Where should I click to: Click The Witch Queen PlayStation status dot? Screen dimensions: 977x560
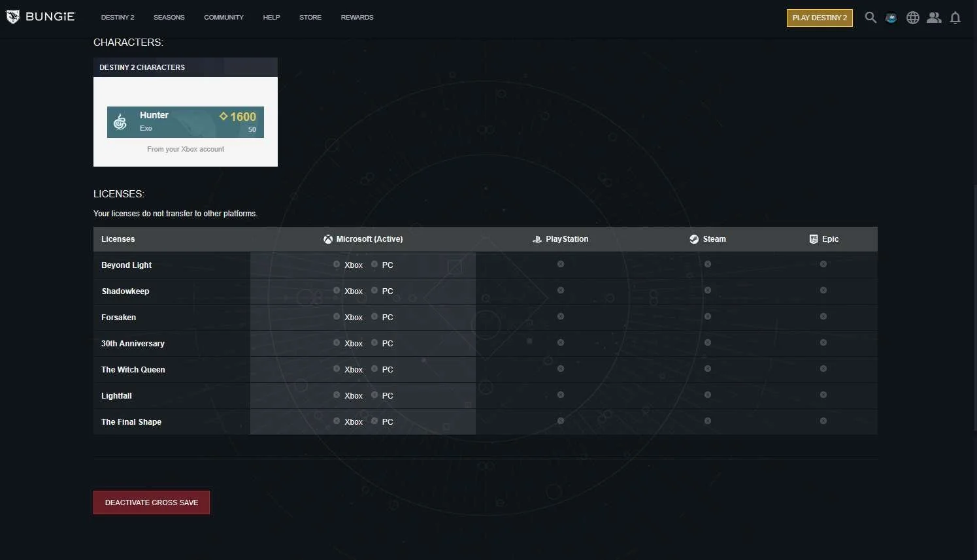click(561, 369)
